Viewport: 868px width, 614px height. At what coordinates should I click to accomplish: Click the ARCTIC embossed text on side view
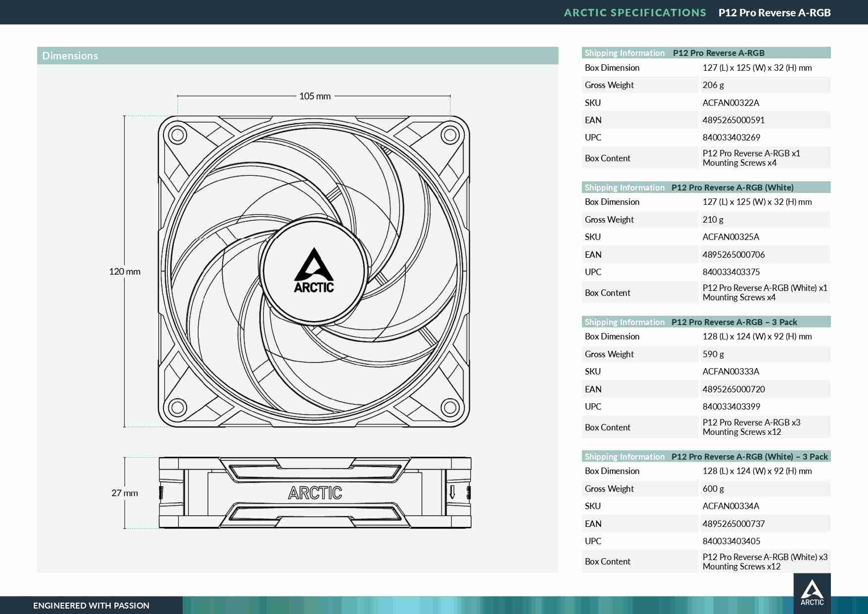[x=315, y=493]
